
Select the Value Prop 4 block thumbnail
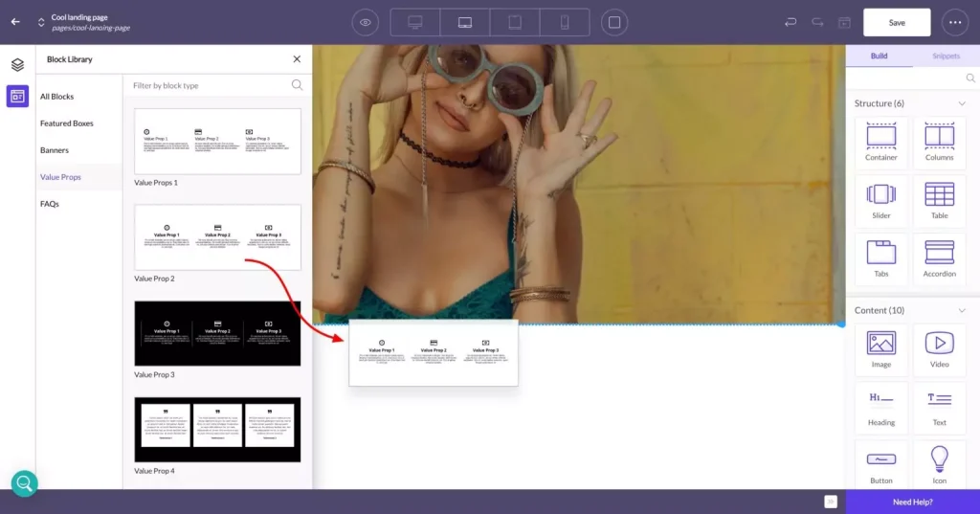click(x=217, y=430)
